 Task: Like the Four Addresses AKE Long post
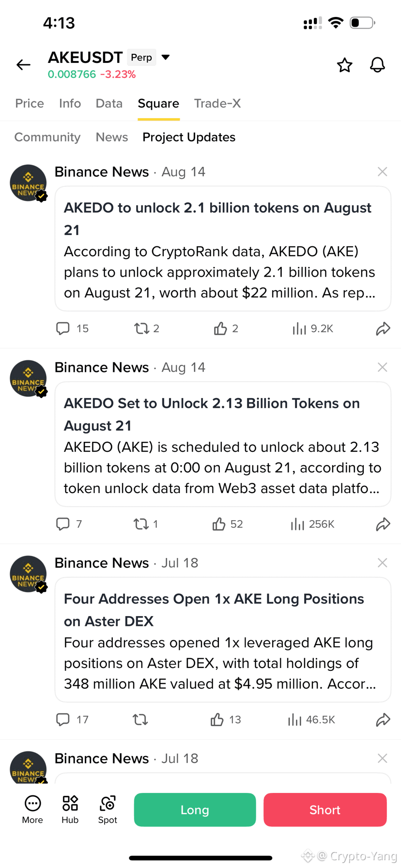(217, 719)
